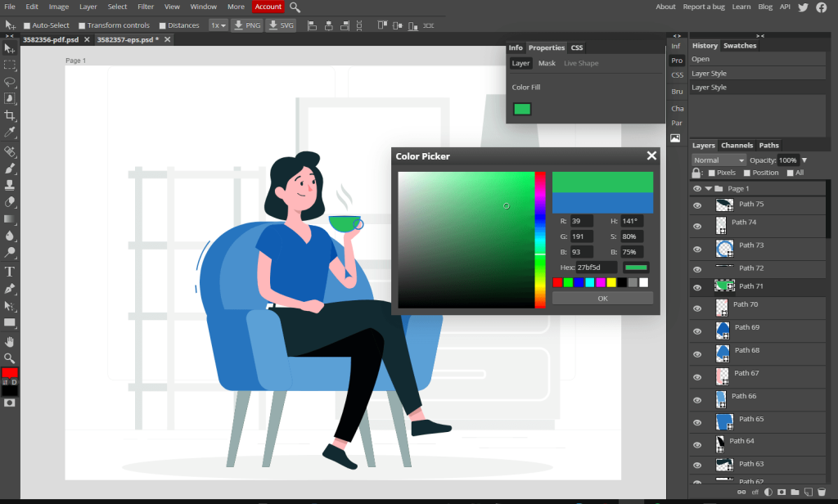The image size is (838, 504).
Task: Enable Auto-Select checkbox
Action: point(27,25)
